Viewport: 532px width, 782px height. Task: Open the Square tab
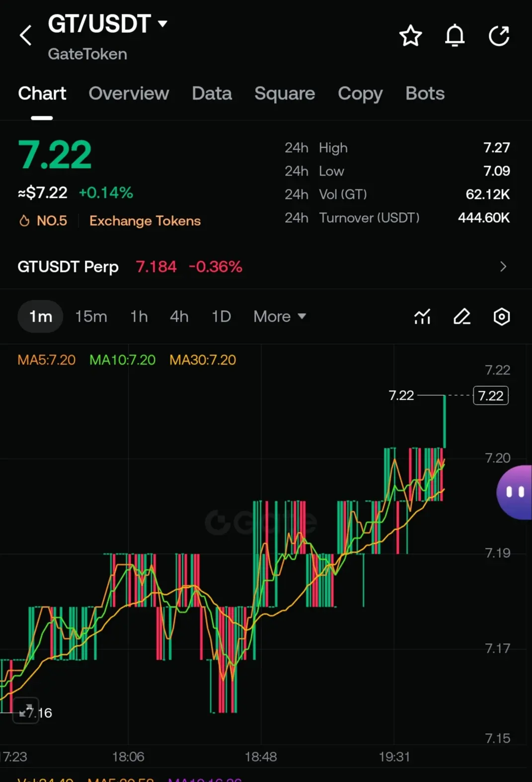tap(285, 93)
